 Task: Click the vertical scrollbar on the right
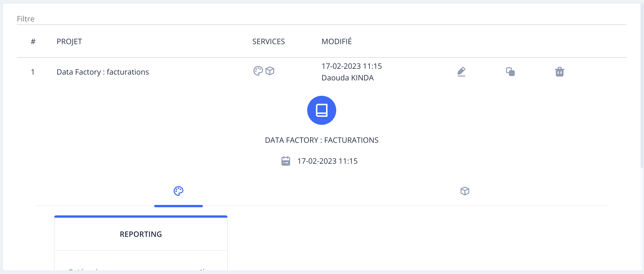642,87
